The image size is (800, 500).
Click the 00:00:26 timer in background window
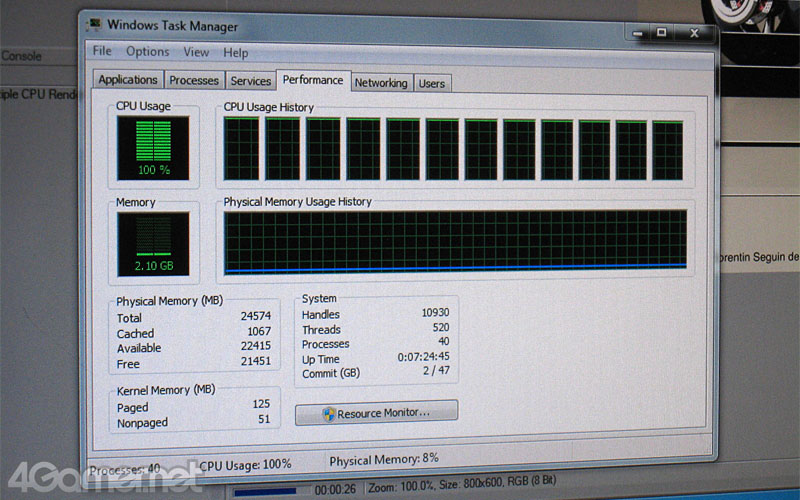pyautogui.click(x=335, y=490)
